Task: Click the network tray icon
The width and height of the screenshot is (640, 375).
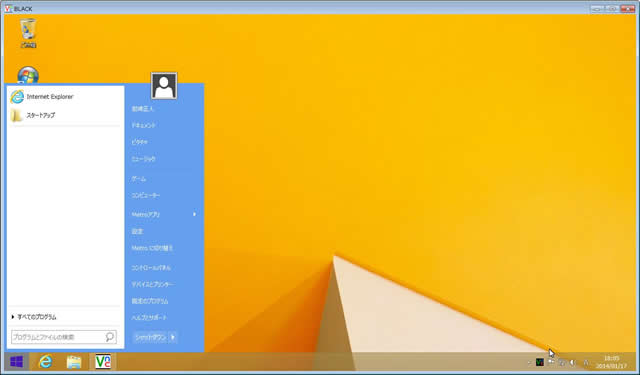Action: click(562, 362)
